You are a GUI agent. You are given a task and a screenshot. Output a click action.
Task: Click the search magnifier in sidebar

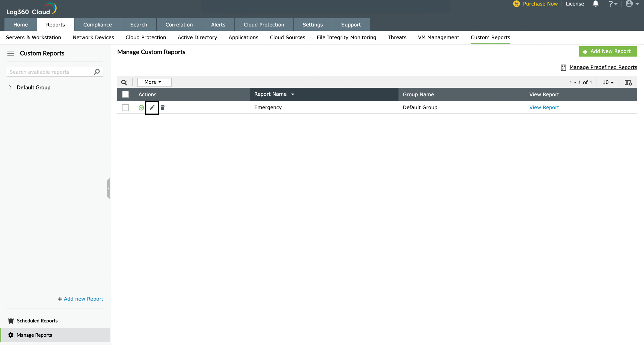tap(97, 72)
